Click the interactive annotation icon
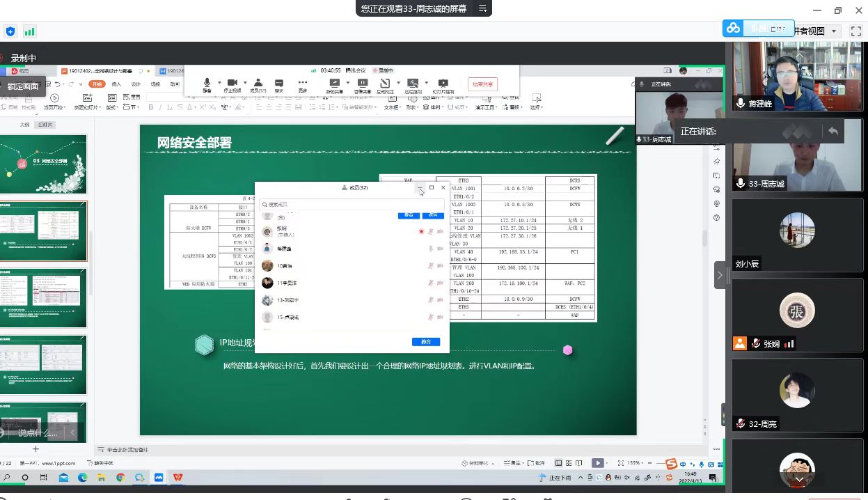This screenshot has width=868, height=500. (385, 83)
